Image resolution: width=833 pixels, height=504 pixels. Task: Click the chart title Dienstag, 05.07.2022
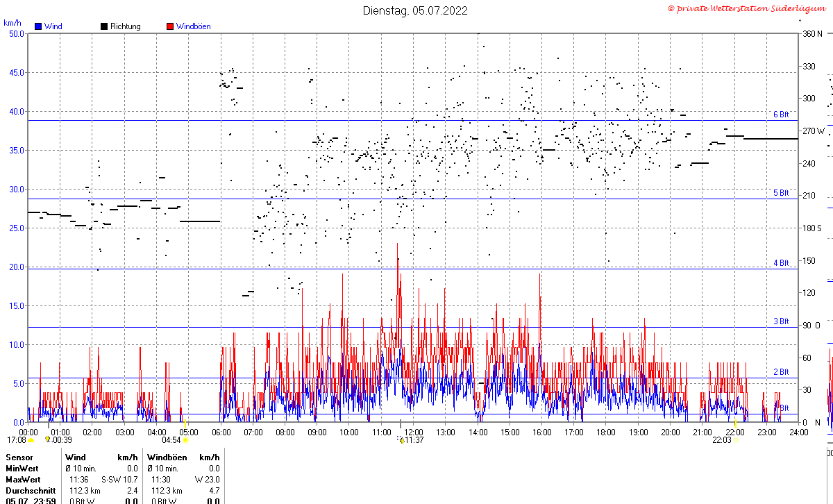416,10
